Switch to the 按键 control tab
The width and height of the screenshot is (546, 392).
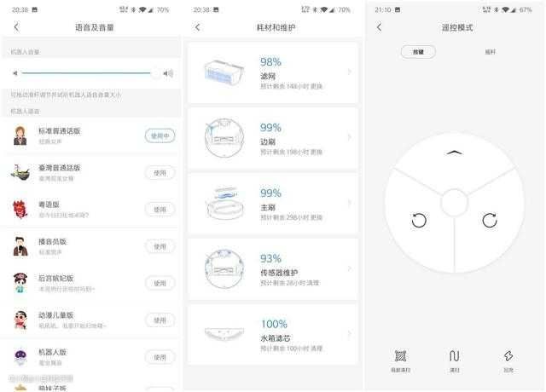tap(418, 52)
